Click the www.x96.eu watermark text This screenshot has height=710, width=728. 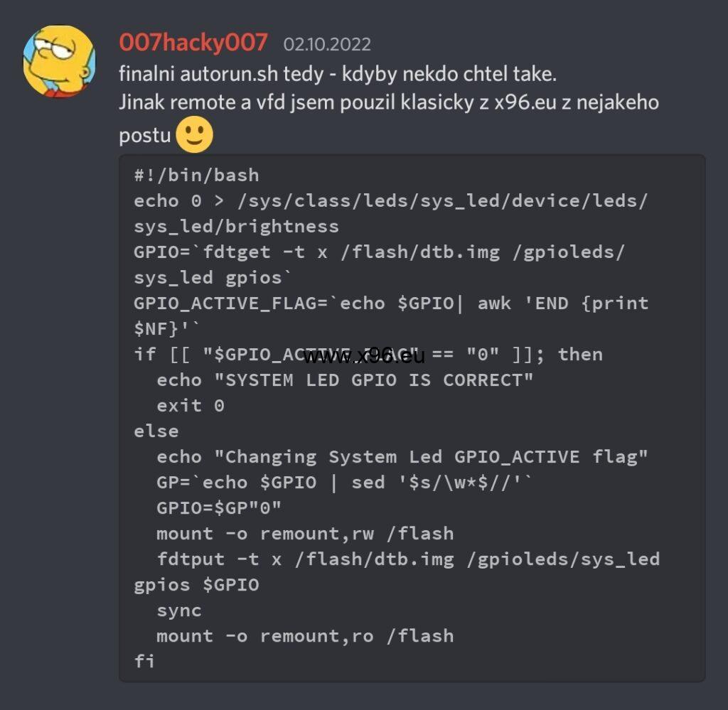[363, 355]
